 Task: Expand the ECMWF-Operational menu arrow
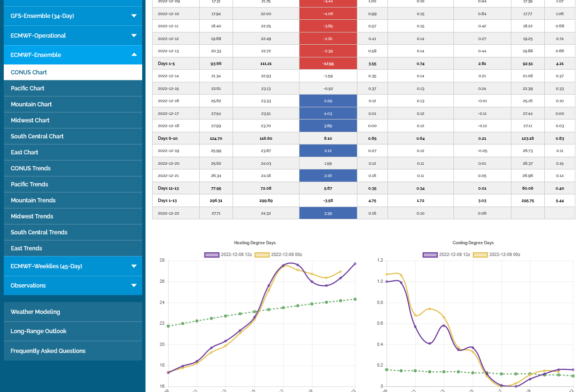134,36
